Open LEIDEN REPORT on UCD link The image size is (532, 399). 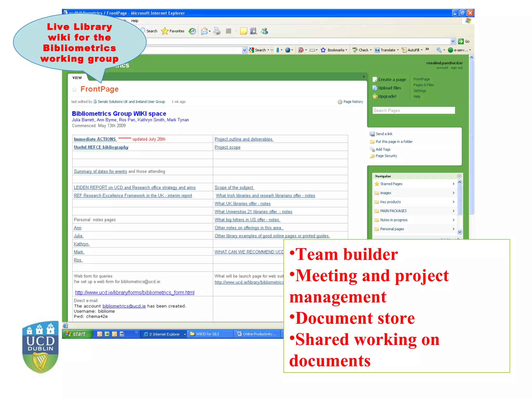click(x=135, y=188)
